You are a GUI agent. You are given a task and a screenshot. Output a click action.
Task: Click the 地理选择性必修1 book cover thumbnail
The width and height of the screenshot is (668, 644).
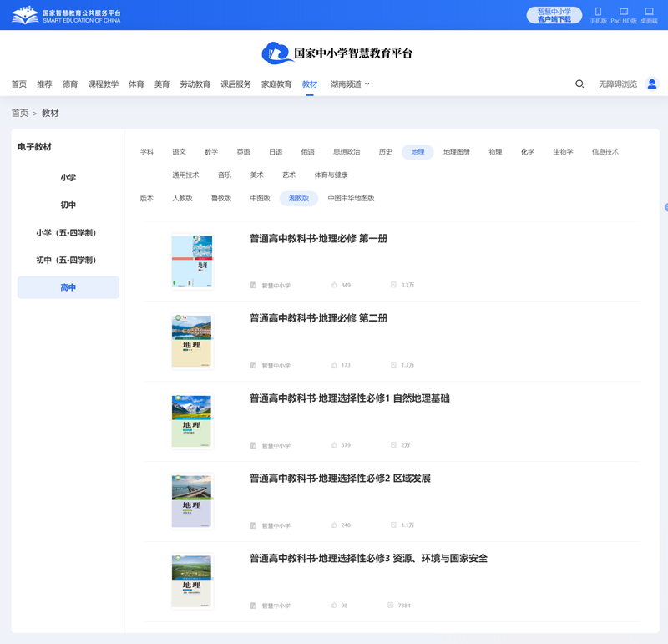pyautogui.click(x=192, y=419)
